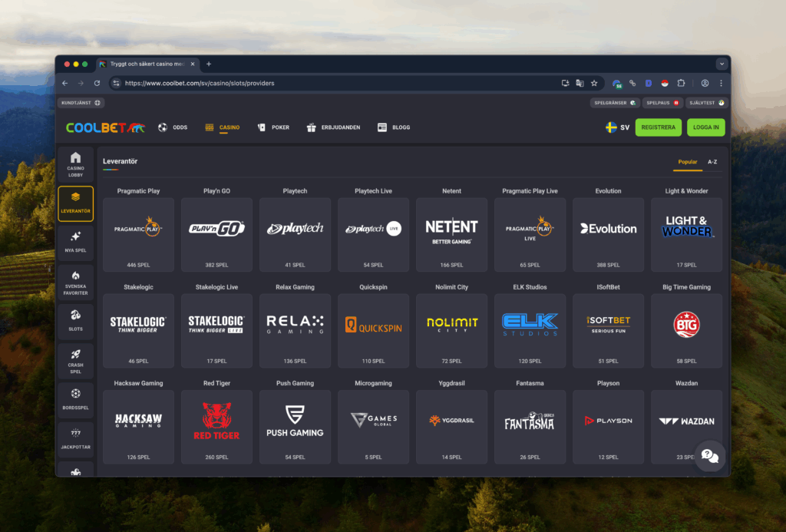This screenshot has height=532, width=786.
Task: Open the Playtech Live provider card
Action: coord(374,234)
